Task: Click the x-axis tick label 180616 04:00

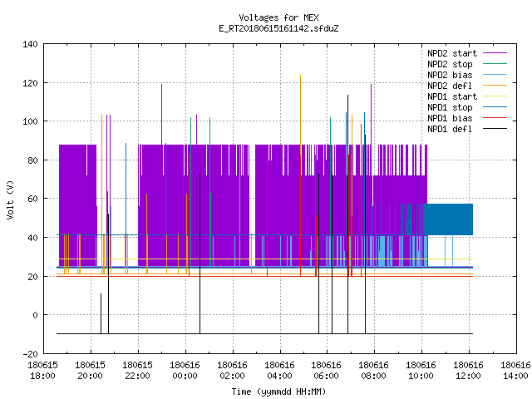Action: 279,371
